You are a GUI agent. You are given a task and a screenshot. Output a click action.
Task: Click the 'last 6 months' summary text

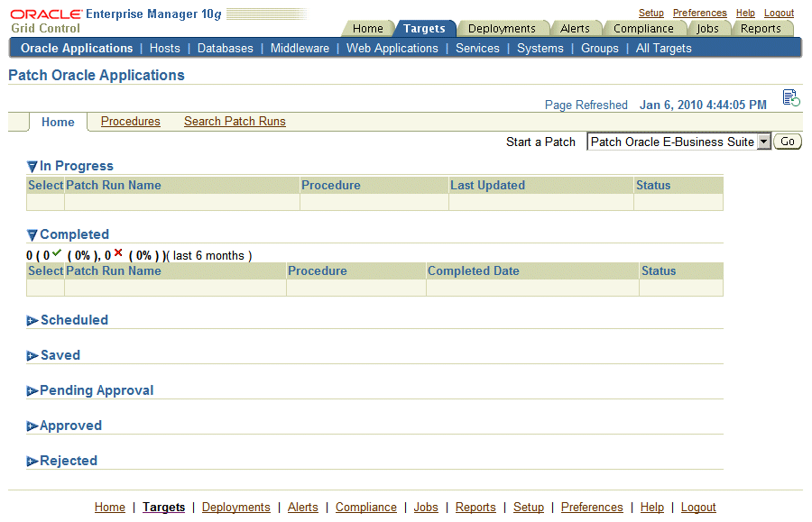208,255
